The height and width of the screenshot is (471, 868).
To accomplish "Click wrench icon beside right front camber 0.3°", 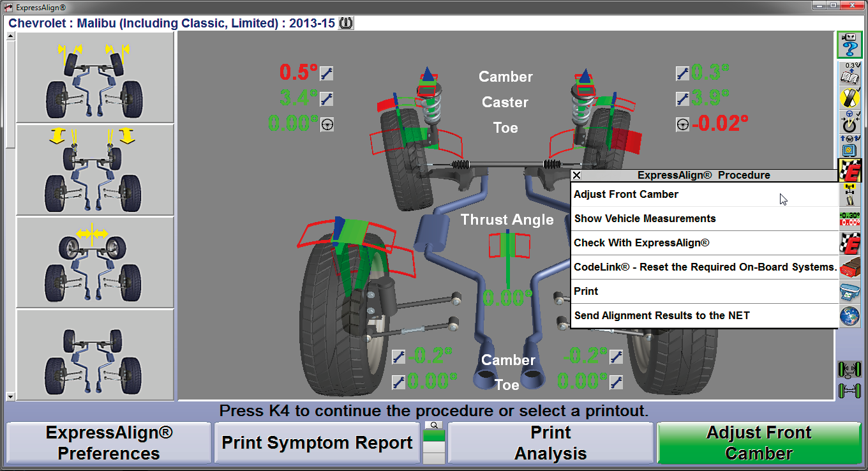I will (x=683, y=73).
